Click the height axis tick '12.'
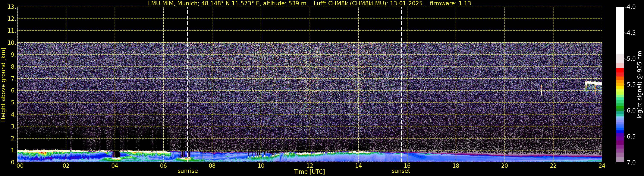The height and width of the screenshot is (176, 644). coord(12,19)
